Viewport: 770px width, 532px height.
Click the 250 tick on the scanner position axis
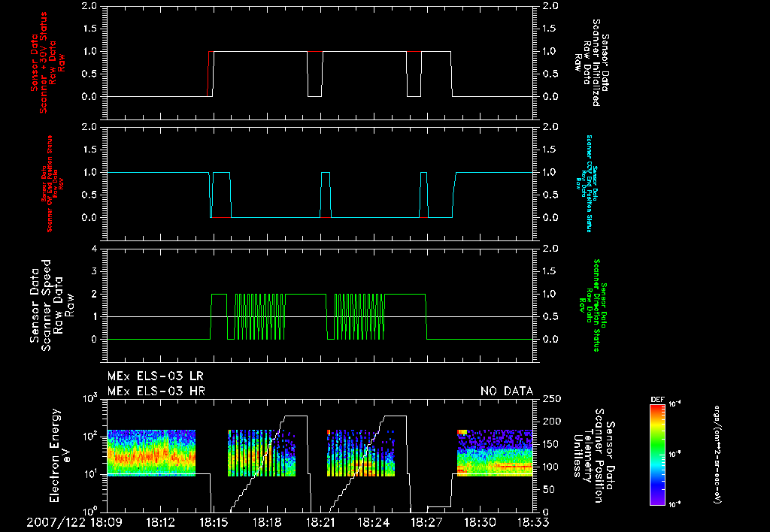(x=551, y=399)
